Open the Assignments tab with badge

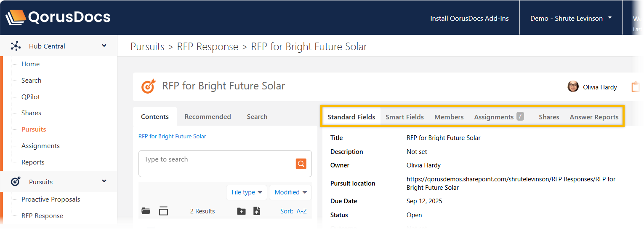click(x=499, y=117)
